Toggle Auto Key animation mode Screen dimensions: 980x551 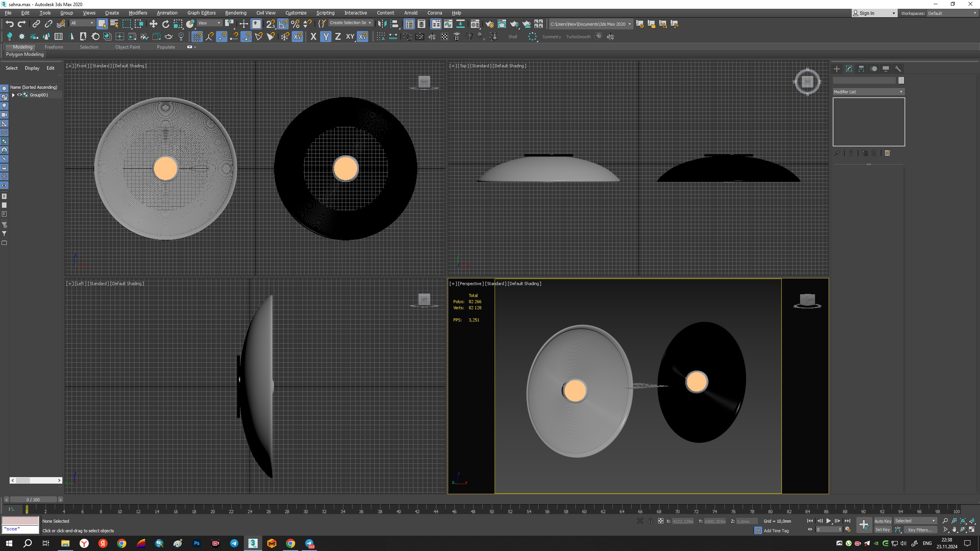click(x=883, y=521)
